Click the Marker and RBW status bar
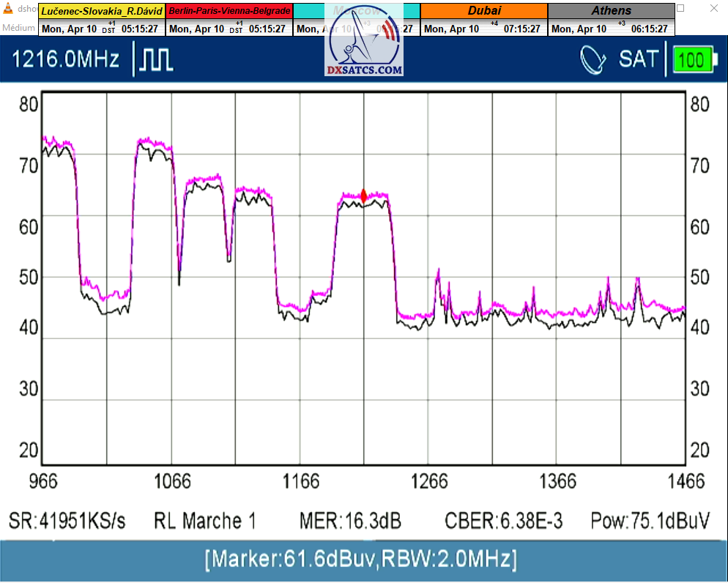The width and height of the screenshot is (728, 583). pos(363,560)
